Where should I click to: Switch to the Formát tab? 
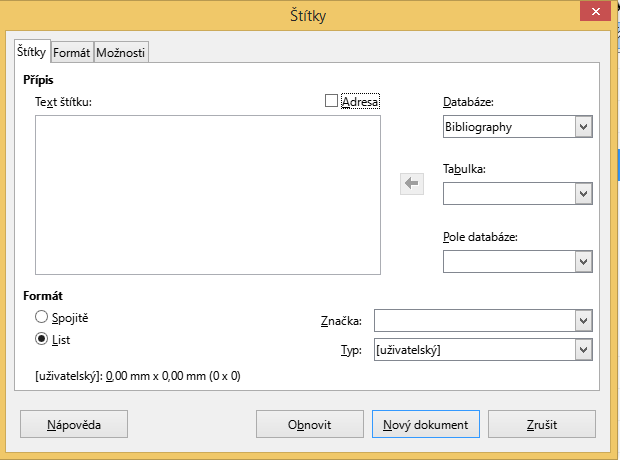coord(72,52)
